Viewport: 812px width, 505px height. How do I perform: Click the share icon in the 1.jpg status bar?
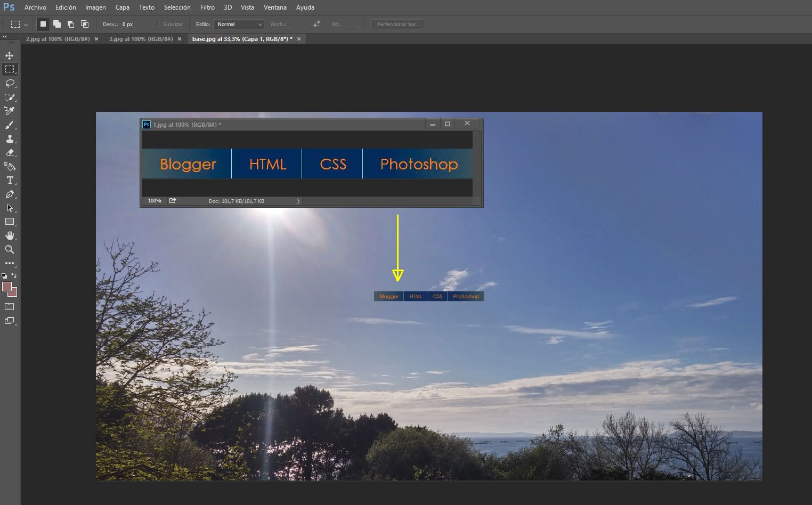click(x=173, y=201)
